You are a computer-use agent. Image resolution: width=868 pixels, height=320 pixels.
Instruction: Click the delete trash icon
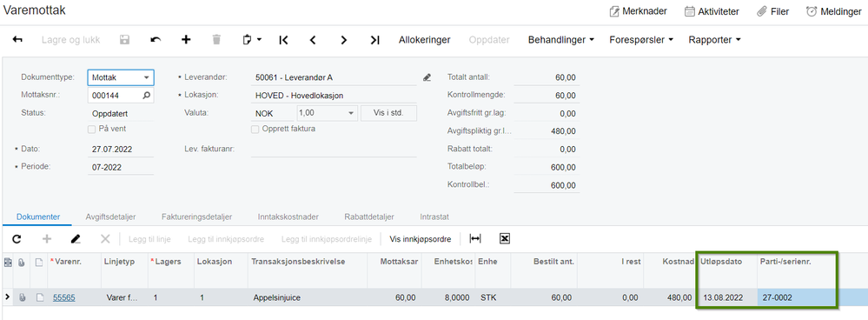216,40
